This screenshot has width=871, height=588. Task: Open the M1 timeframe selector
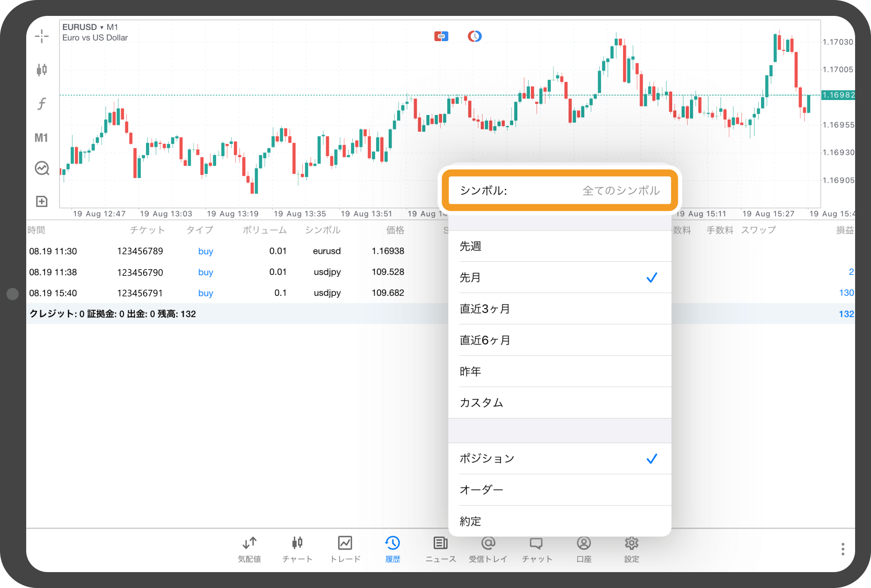[41, 138]
